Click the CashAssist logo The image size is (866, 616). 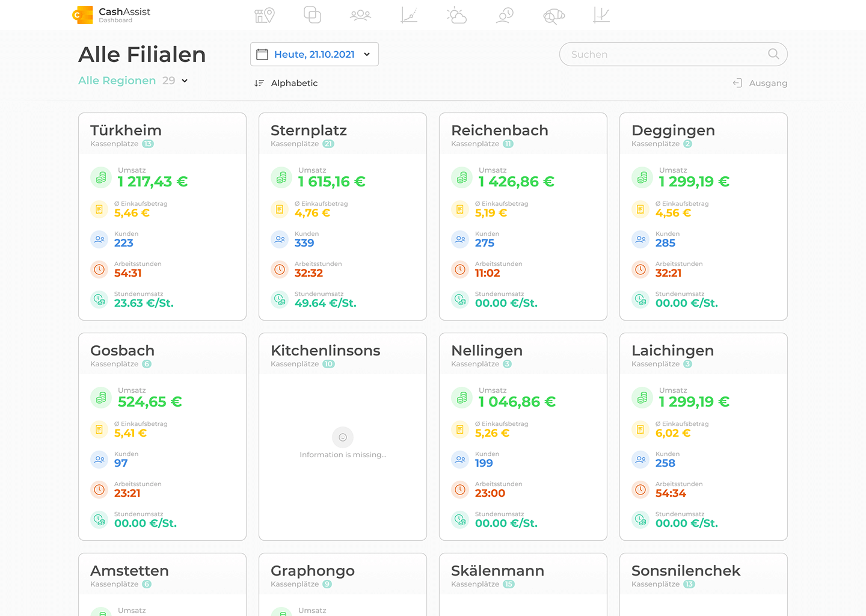[x=111, y=15]
